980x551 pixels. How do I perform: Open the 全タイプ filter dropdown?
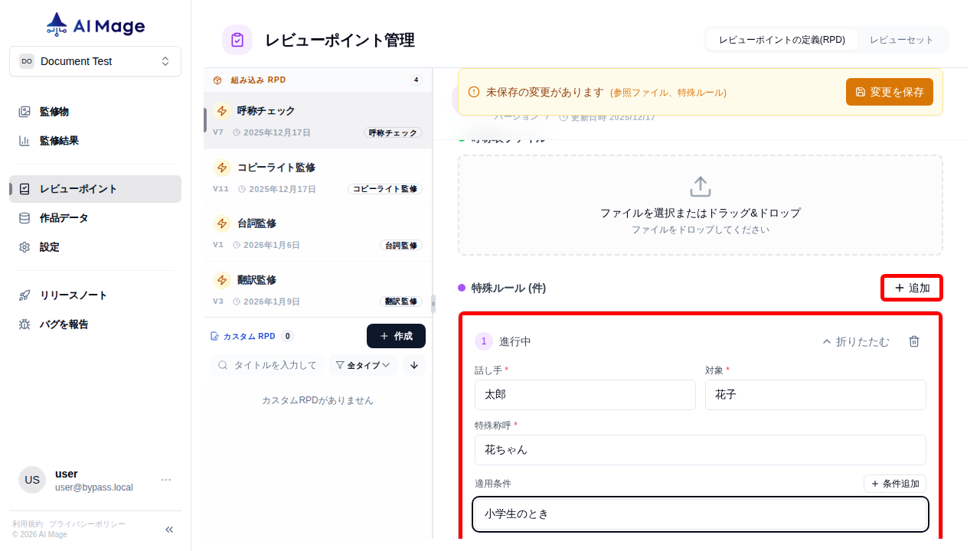coord(363,365)
